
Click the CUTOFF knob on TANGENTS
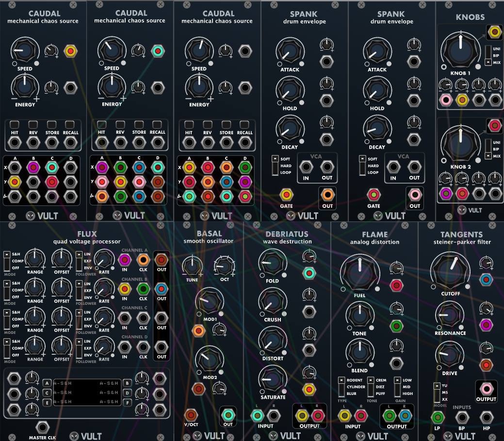coord(450,271)
